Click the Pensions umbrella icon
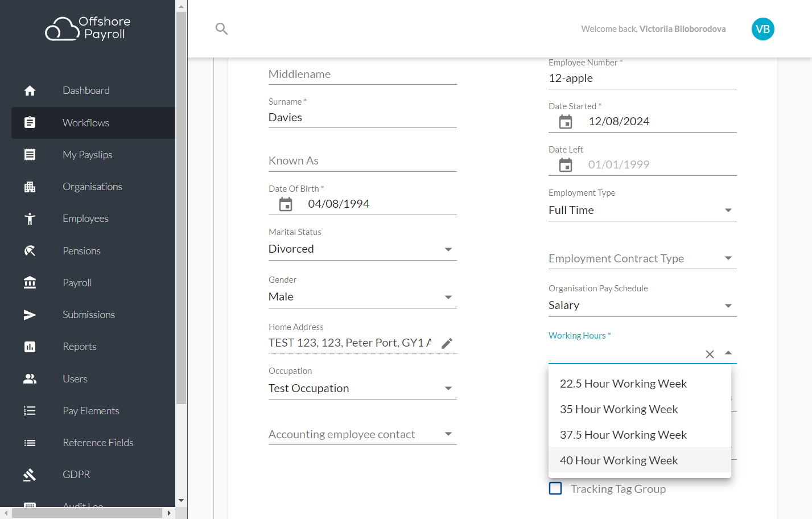This screenshot has height=519, width=812. (x=30, y=251)
